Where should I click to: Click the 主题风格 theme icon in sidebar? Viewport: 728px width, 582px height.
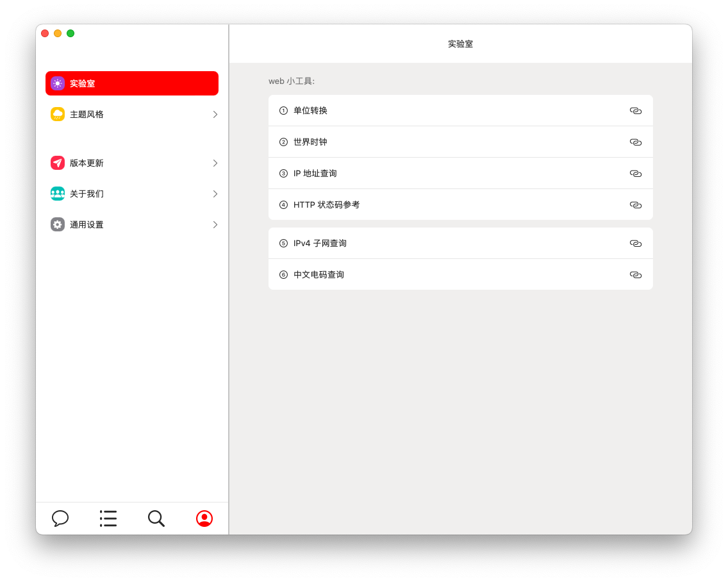click(x=58, y=114)
